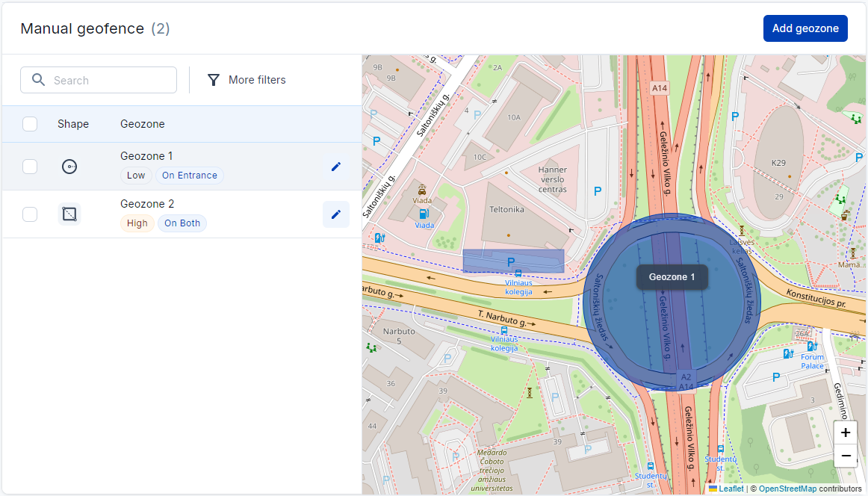Click the polygon shape icon for Geozone 2

(69, 214)
